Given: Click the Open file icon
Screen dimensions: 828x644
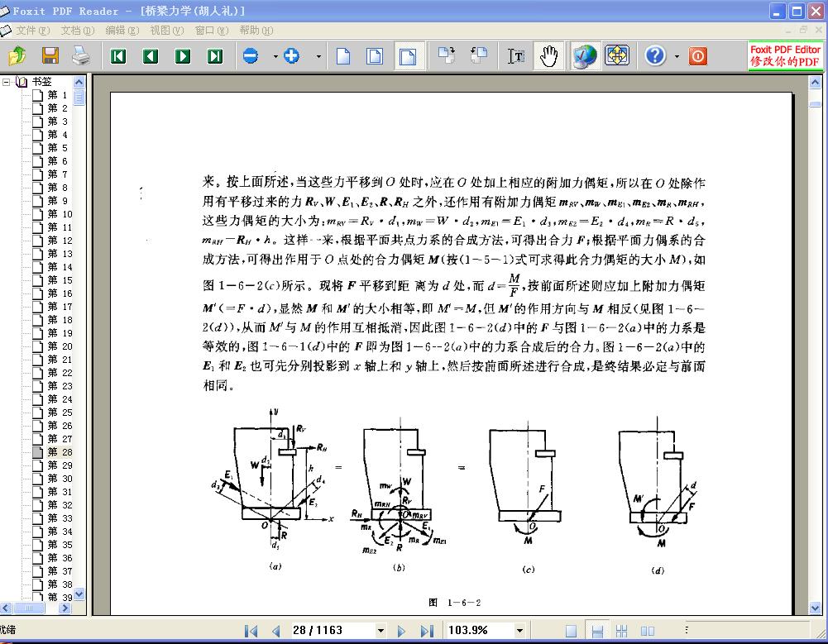Looking at the screenshot, I should click(x=17, y=56).
